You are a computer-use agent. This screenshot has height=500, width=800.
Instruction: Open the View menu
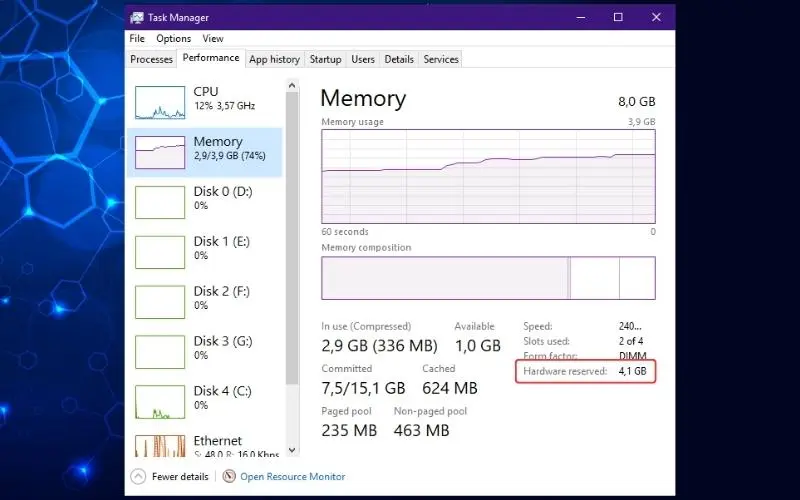click(x=213, y=38)
